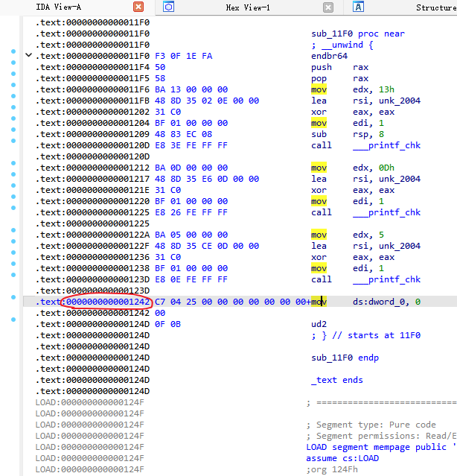The width and height of the screenshot is (457, 476).
Task: Click the endbr64 instruction
Action: pos(329,56)
